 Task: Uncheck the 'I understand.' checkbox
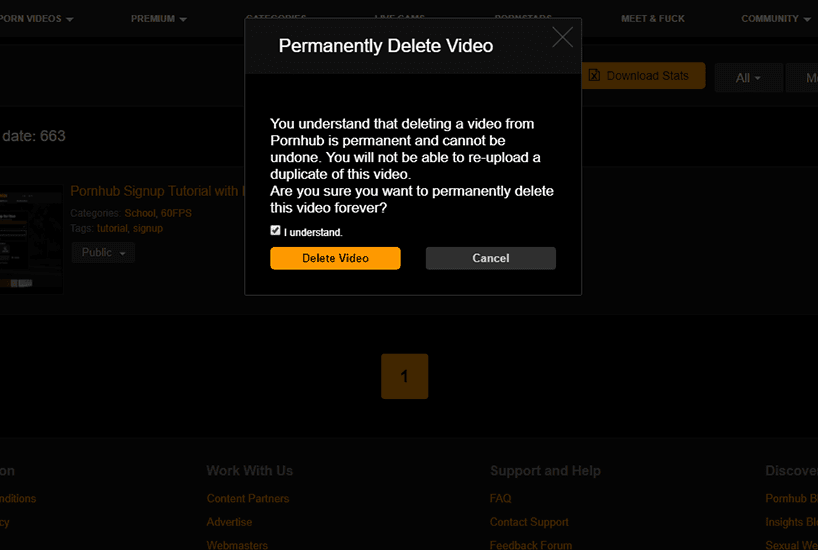coord(275,231)
